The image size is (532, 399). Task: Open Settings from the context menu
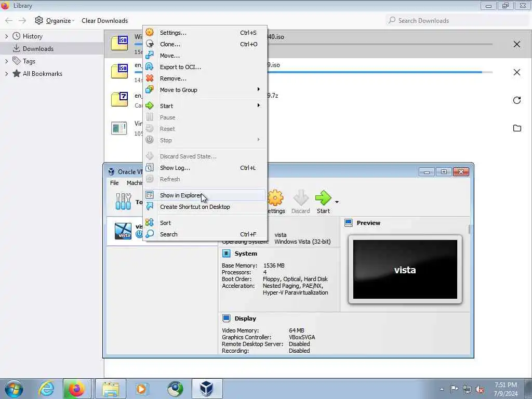coord(205,33)
